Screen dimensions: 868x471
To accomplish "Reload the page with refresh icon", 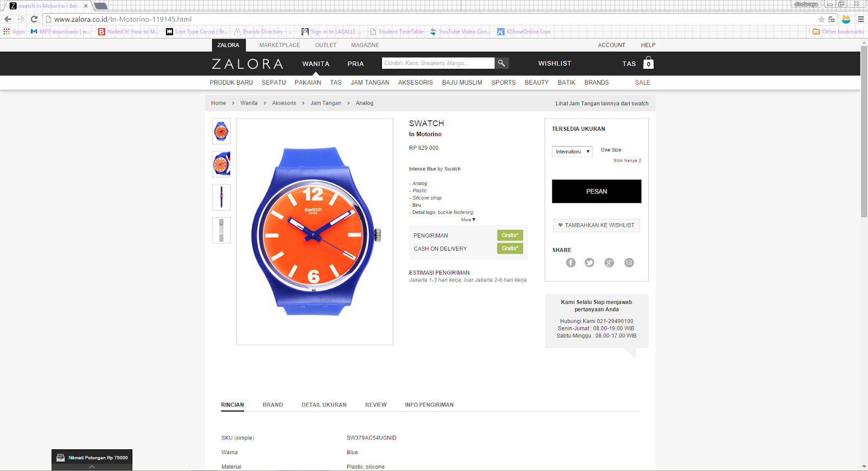I will [34, 19].
